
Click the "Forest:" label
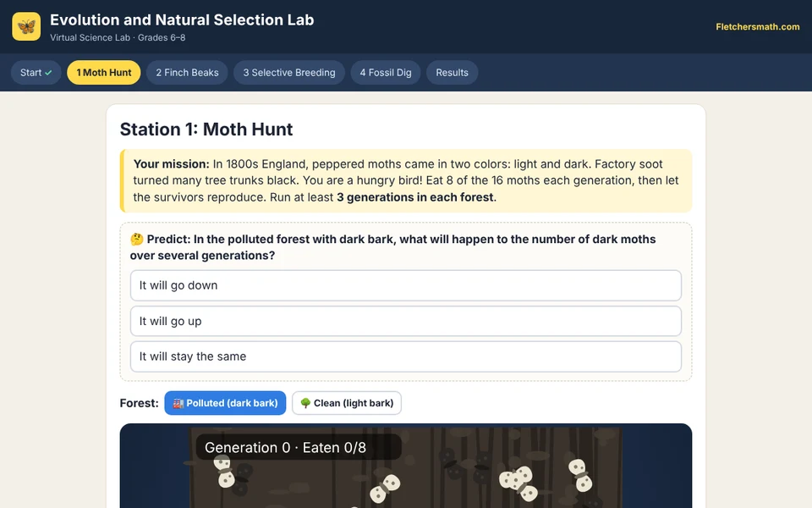pos(139,403)
